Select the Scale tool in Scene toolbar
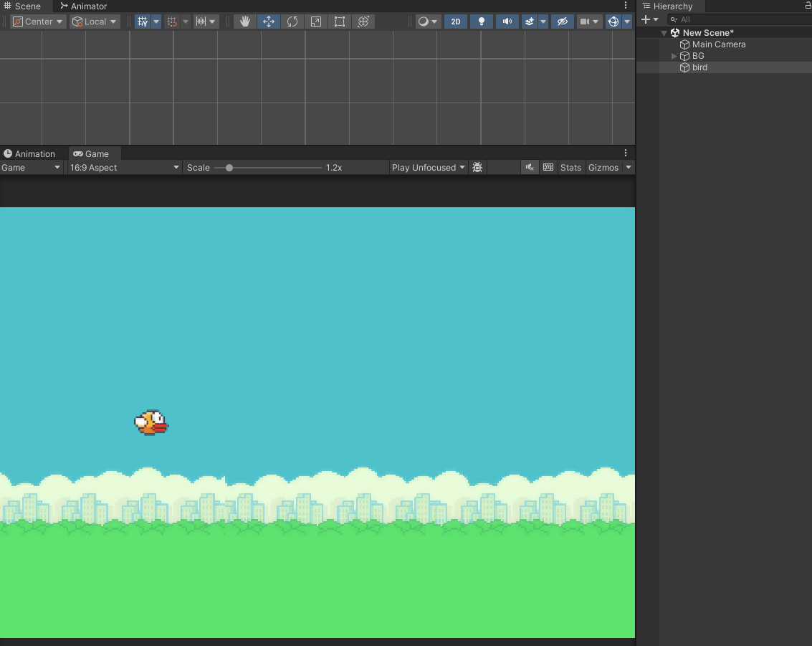The image size is (812, 646). 316,22
